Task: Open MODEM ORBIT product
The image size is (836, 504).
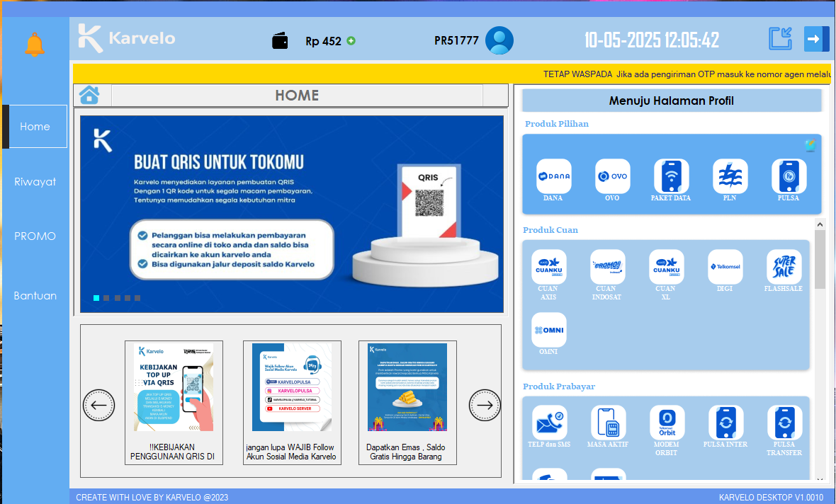Action: (x=667, y=423)
